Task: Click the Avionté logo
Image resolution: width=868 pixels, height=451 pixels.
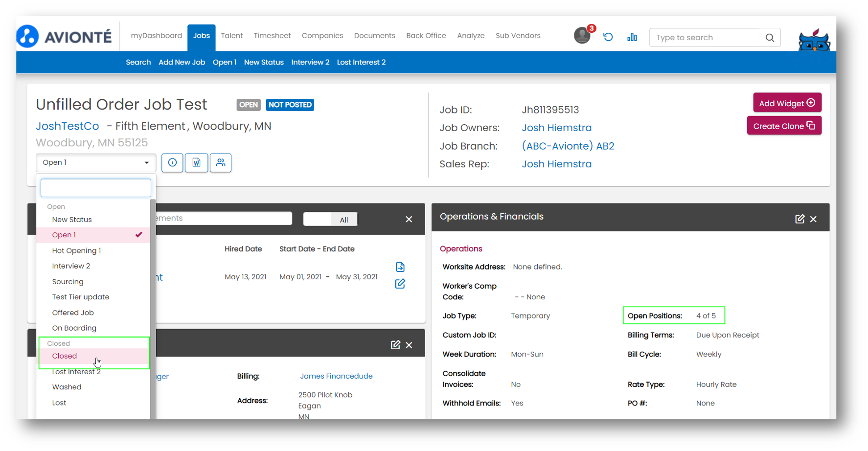Action: tap(64, 36)
